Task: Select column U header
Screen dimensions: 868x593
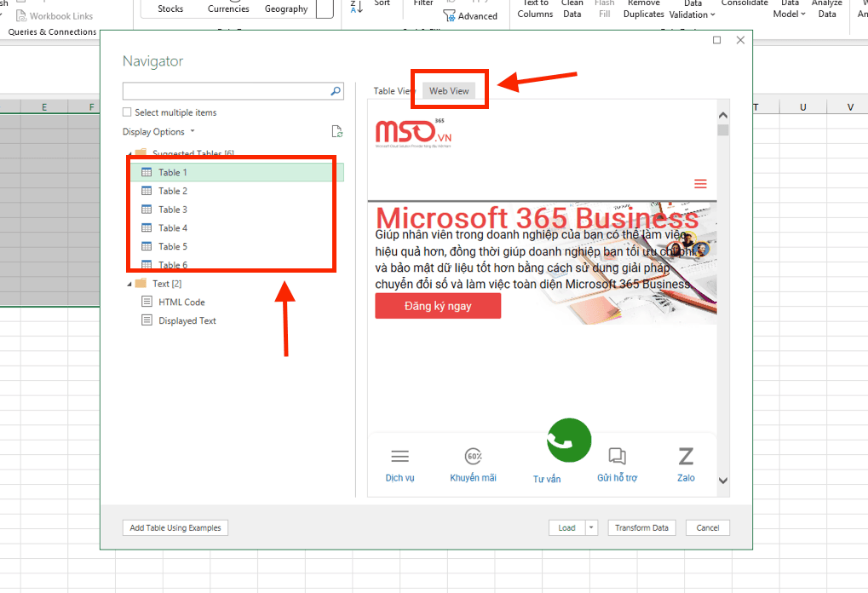Action: (802, 107)
